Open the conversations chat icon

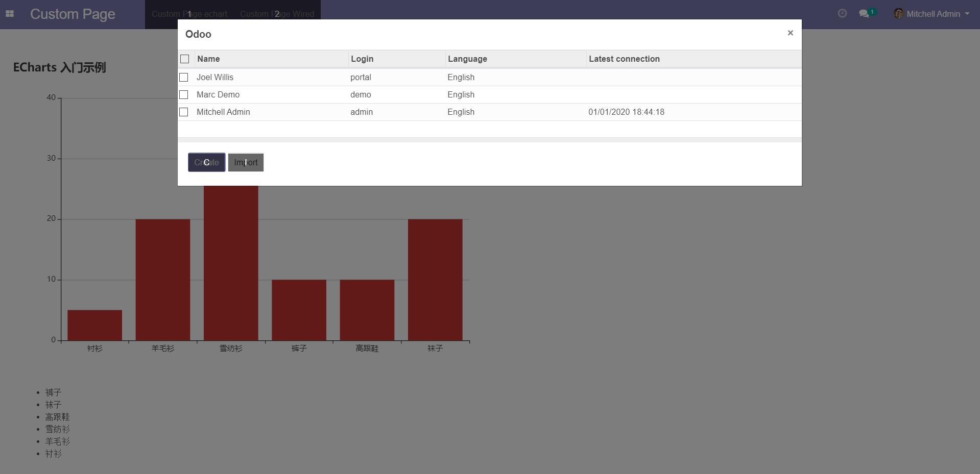864,14
